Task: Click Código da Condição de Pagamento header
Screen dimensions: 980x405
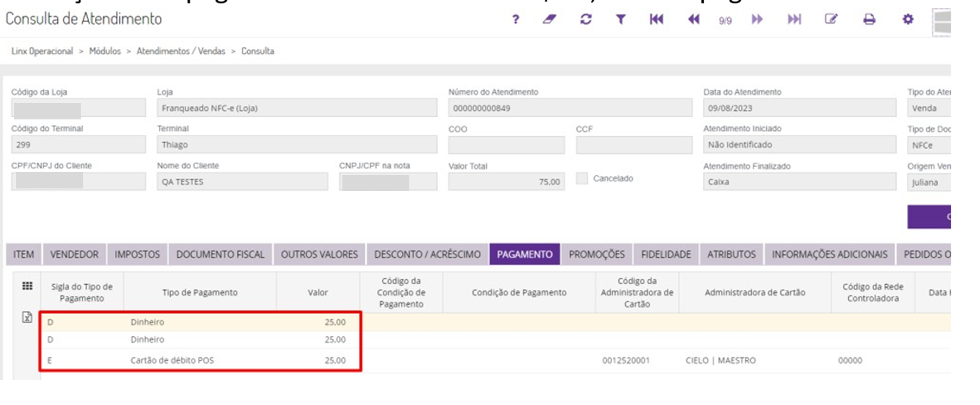Action: (x=401, y=292)
